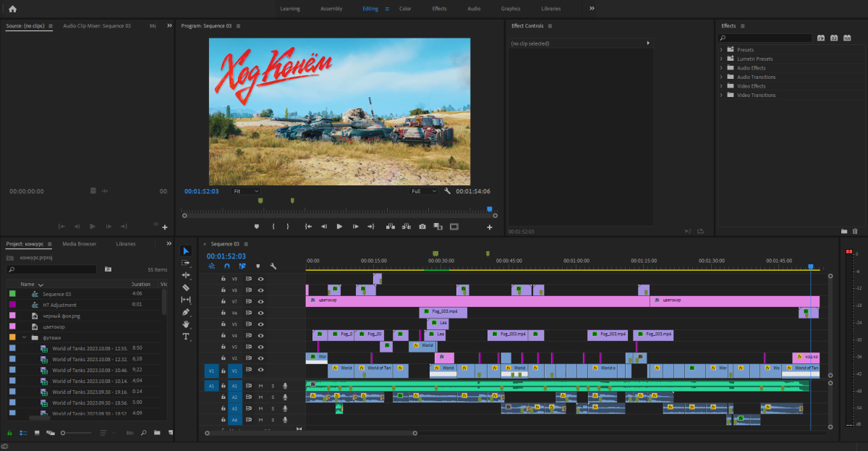The height and width of the screenshot is (451, 868).
Task: Open the Fit zoom level dropdown
Action: (x=246, y=191)
